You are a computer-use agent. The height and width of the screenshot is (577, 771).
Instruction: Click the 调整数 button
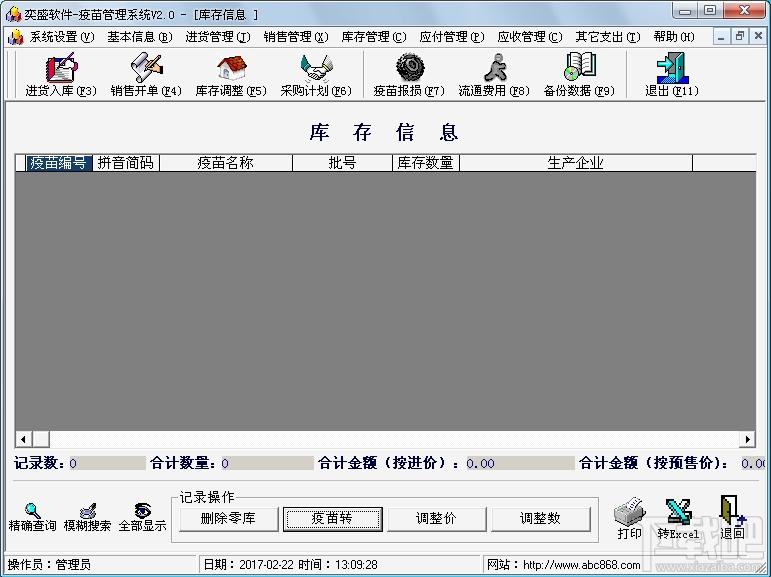pyautogui.click(x=540, y=518)
